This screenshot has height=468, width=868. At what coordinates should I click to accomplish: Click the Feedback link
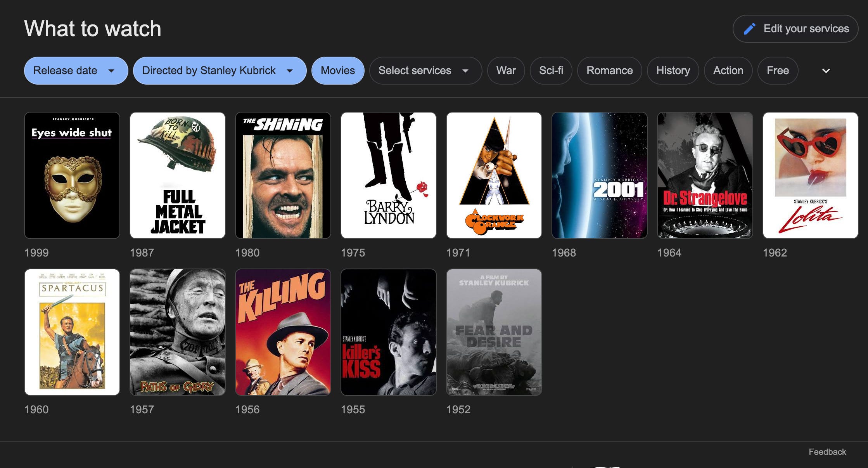click(x=827, y=452)
